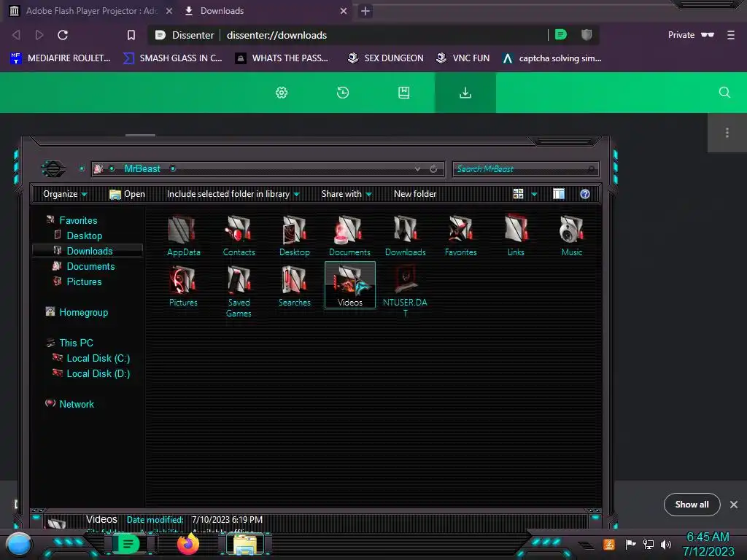Expand the address bar history dropdown
Screen dimensions: 747x560
point(417,169)
